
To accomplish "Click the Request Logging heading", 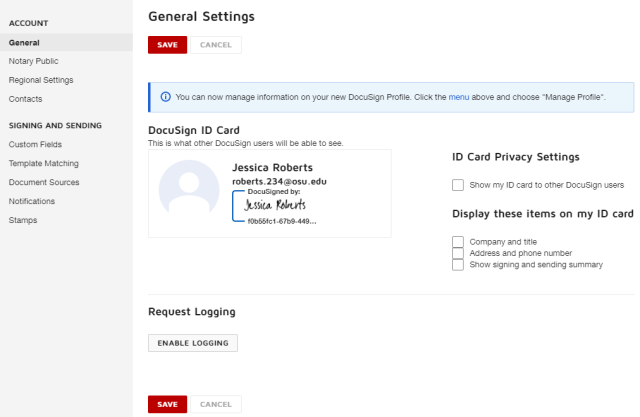I will (x=192, y=312).
